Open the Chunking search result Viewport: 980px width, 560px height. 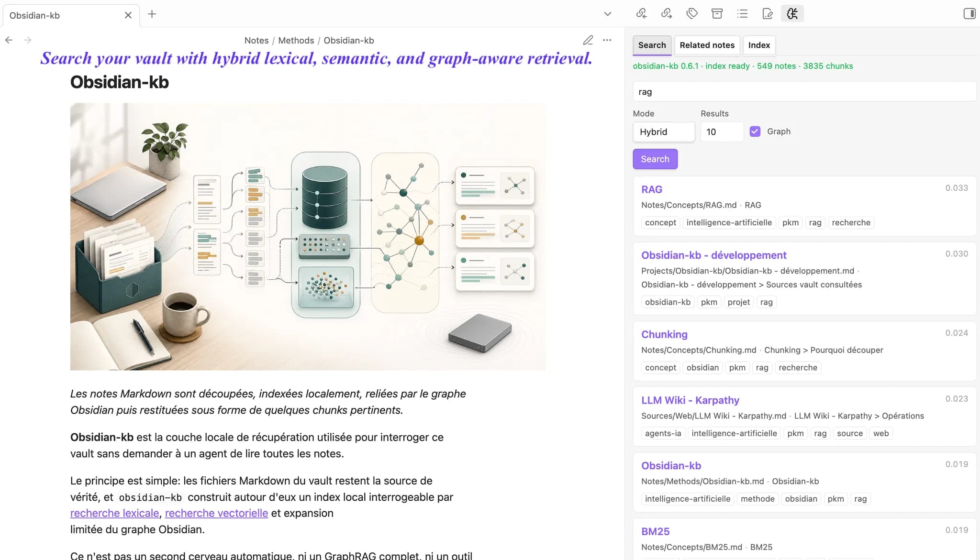coord(664,334)
